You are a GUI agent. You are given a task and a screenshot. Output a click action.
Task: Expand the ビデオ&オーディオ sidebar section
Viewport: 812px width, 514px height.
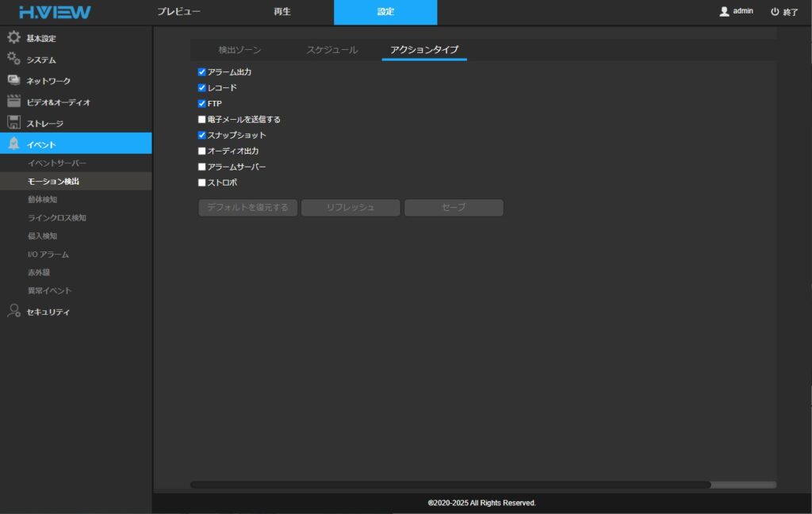(x=75, y=102)
